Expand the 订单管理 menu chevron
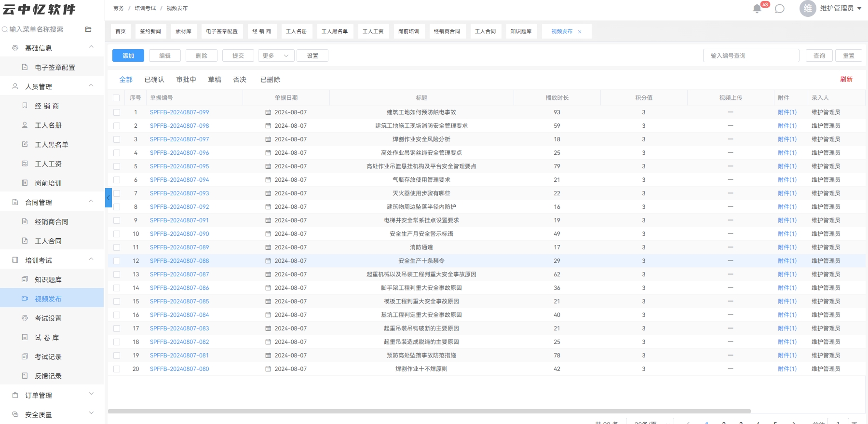The height and width of the screenshot is (424, 868). 91,394
